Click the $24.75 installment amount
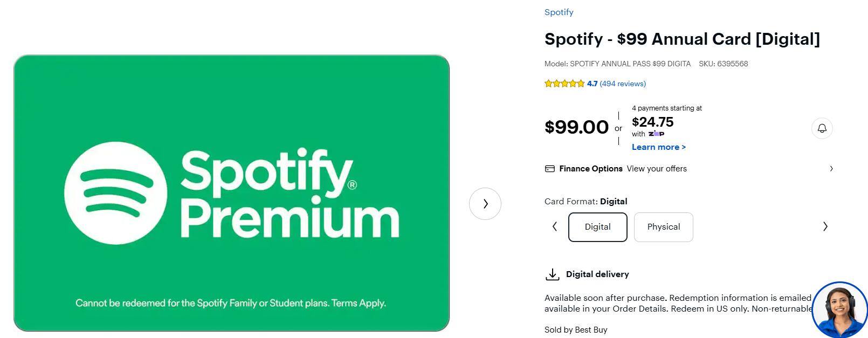Screen dimensions: 868x338 tap(652, 122)
